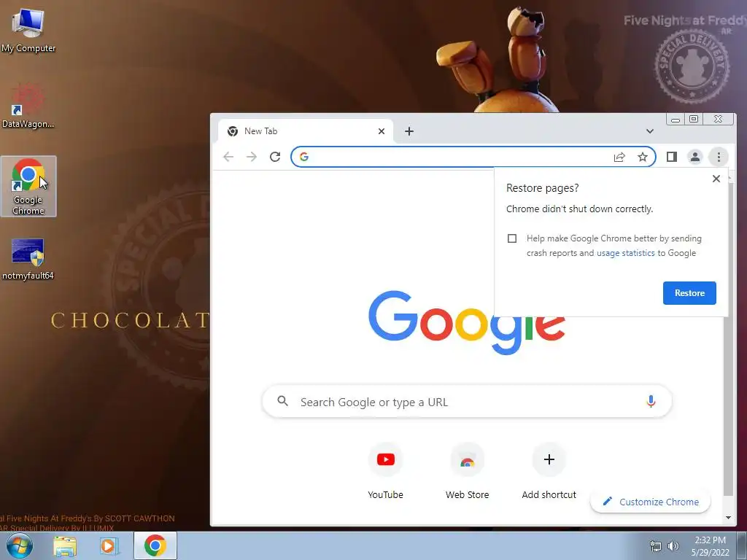Click the Show desktop strip
The width and height of the screenshot is (747, 560).
point(742,545)
